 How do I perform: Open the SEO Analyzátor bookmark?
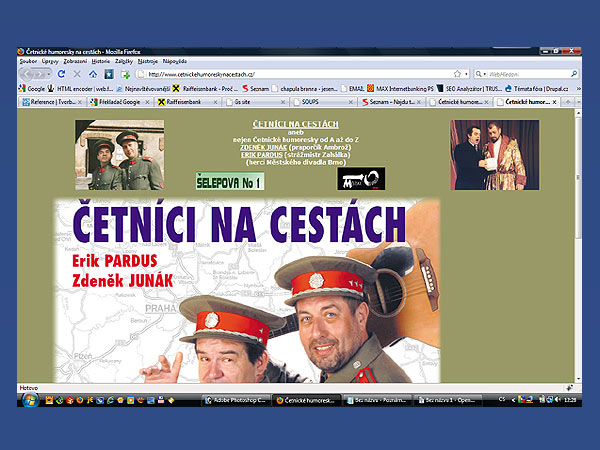(470, 88)
